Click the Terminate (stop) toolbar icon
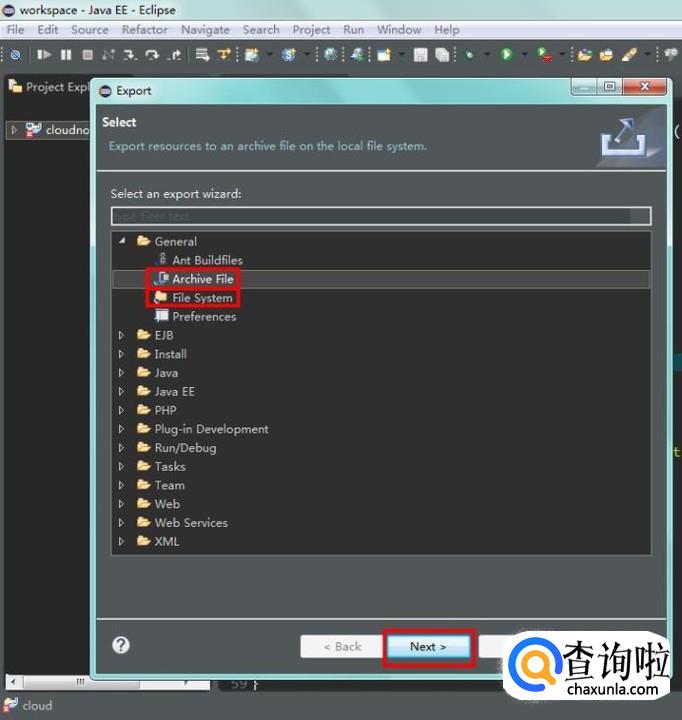The image size is (682, 720). (x=87, y=55)
